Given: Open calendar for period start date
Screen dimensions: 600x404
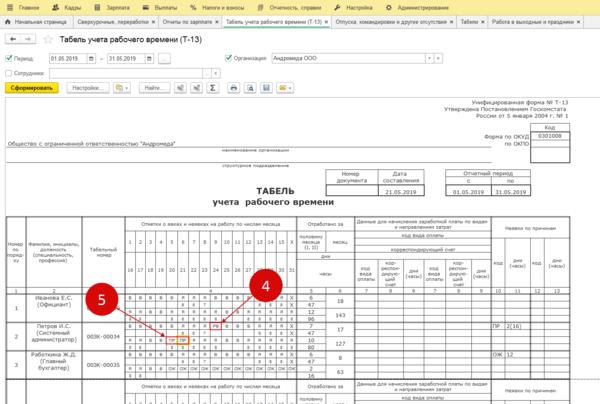Looking at the screenshot, I should [90, 58].
